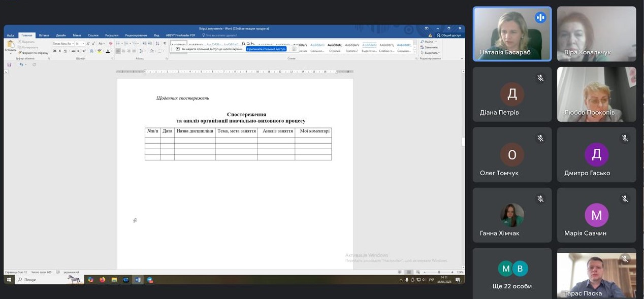Open the Times New Roman font dropdown
This screenshot has width=644, height=299.
point(63,44)
